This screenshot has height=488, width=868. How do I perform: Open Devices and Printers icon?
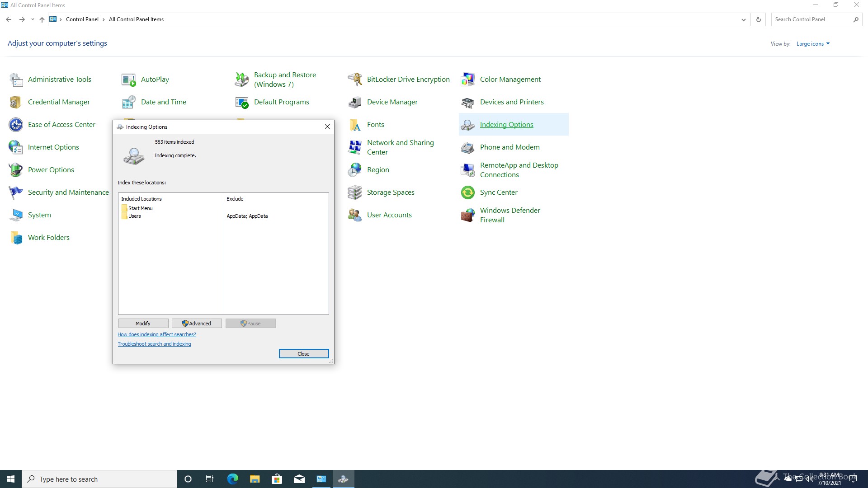(x=468, y=102)
